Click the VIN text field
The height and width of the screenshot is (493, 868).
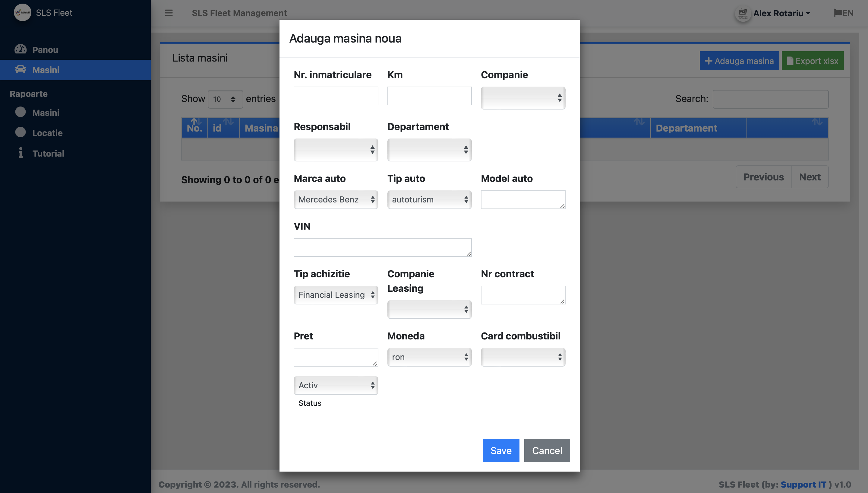coord(382,247)
